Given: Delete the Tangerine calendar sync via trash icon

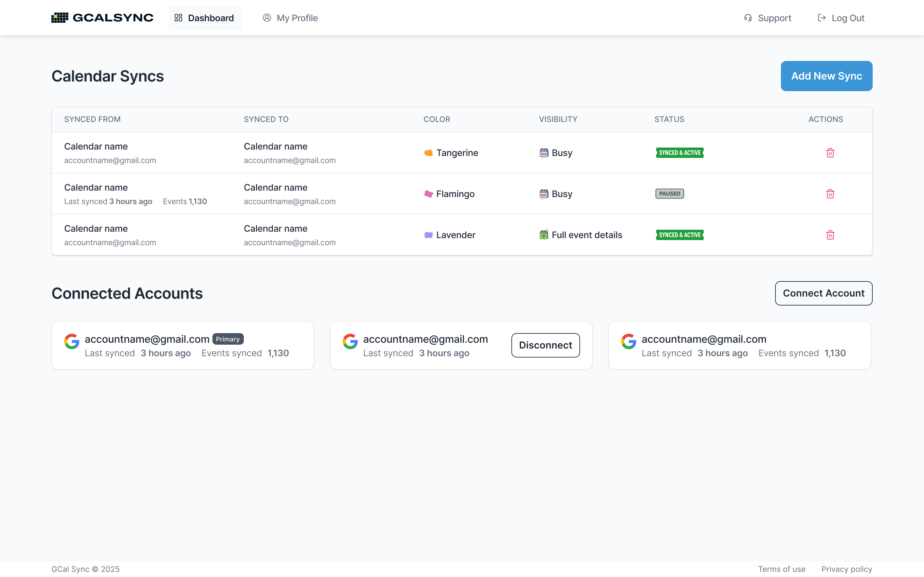Looking at the screenshot, I should click(x=830, y=153).
